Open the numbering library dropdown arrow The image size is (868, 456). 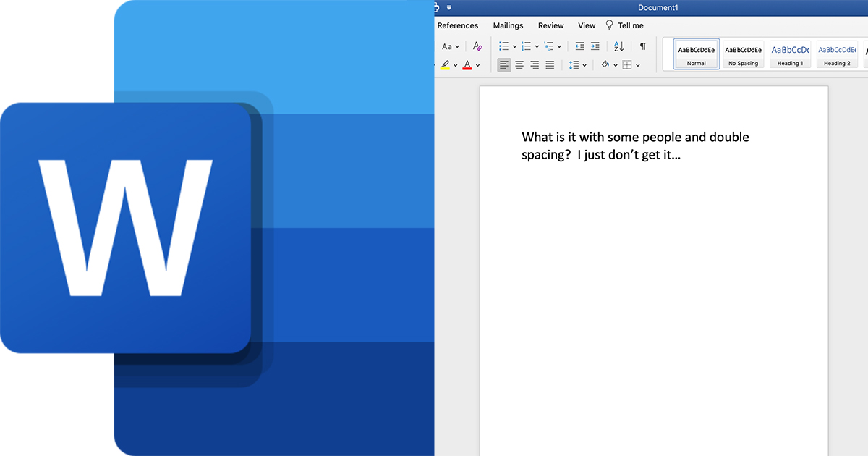[537, 47]
